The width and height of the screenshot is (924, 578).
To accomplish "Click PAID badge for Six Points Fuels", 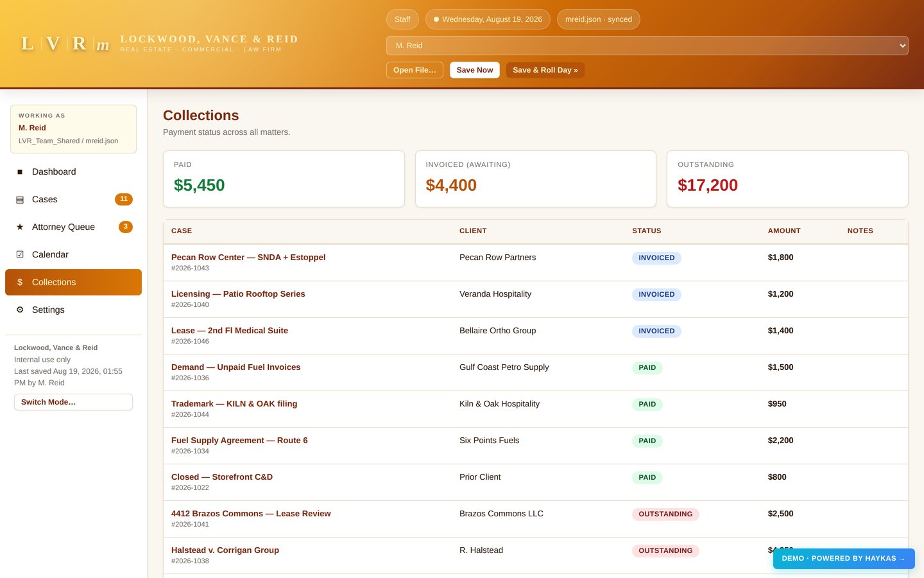I will click(647, 441).
